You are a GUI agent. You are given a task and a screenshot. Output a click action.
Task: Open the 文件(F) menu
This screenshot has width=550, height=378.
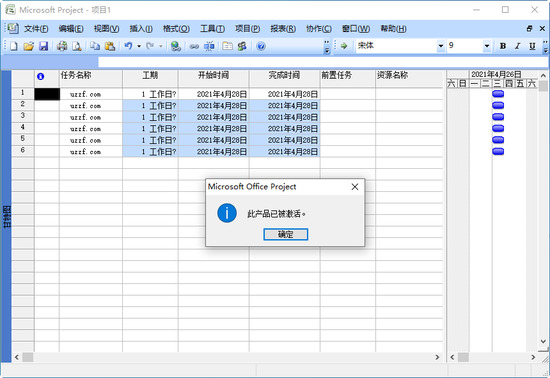(x=36, y=29)
